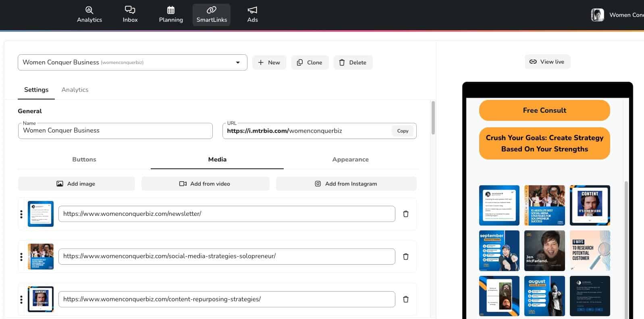Switch to the Analytics tab below the selector
Image resolution: width=644 pixels, height=319 pixels.
click(75, 90)
